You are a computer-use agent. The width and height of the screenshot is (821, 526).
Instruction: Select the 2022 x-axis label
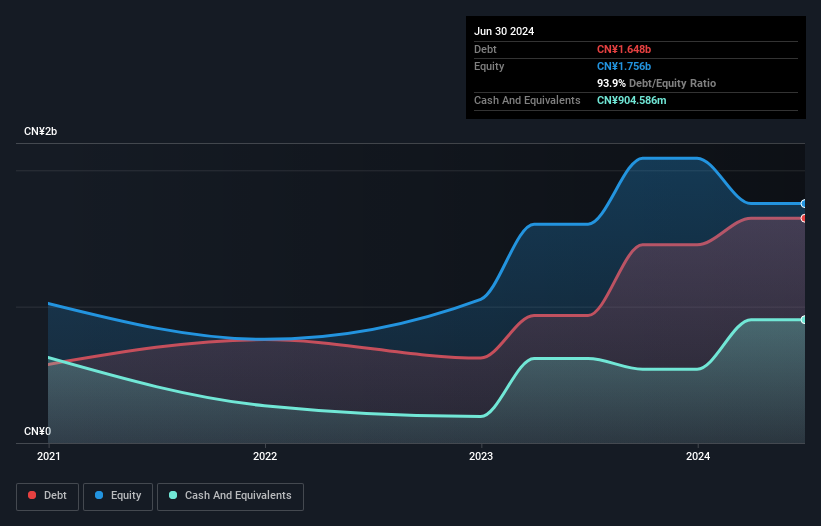click(265, 456)
